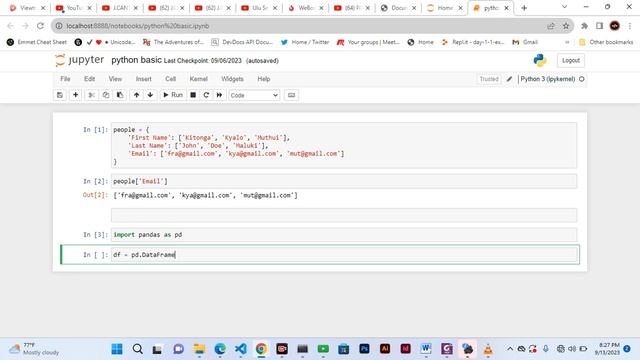Click the df = pd.DataFrame cell

pos(344,255)
